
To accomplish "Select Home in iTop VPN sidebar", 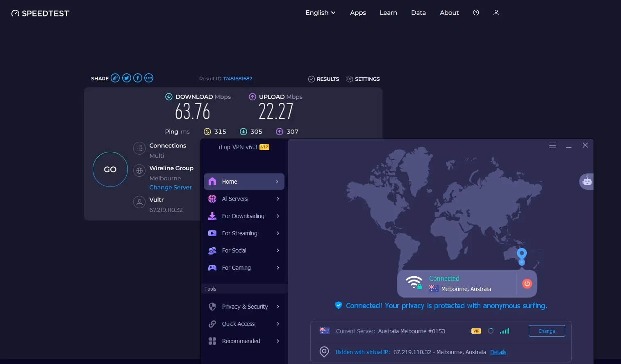I will point(244,182).
